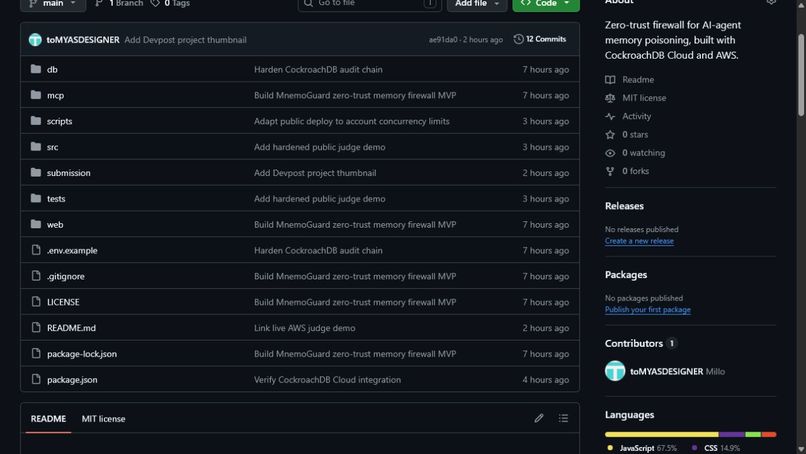Open 'Link live AWS judge demo' commit
Viewport: 806px width, 454px height.
(x=304, y=328)
